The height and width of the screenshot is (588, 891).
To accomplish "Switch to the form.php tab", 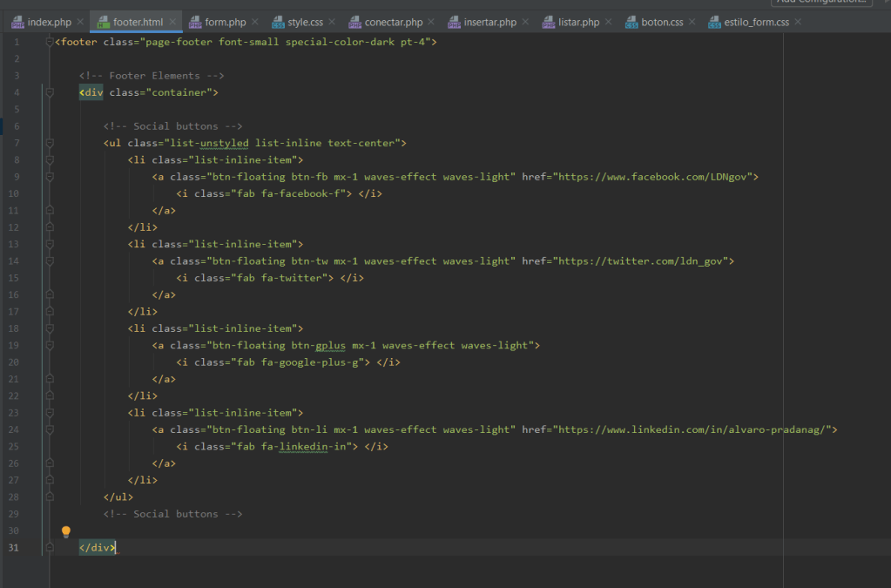I will pos(226,22).
